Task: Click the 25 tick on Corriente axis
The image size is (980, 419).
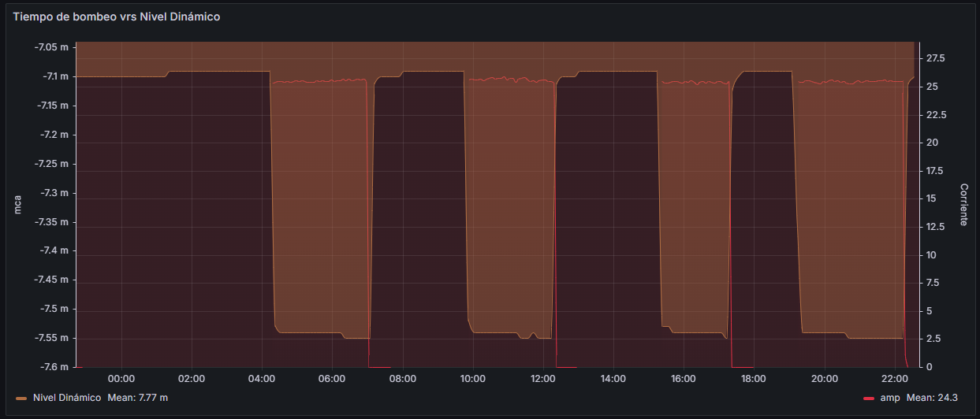Action: (x=934, y=87)
